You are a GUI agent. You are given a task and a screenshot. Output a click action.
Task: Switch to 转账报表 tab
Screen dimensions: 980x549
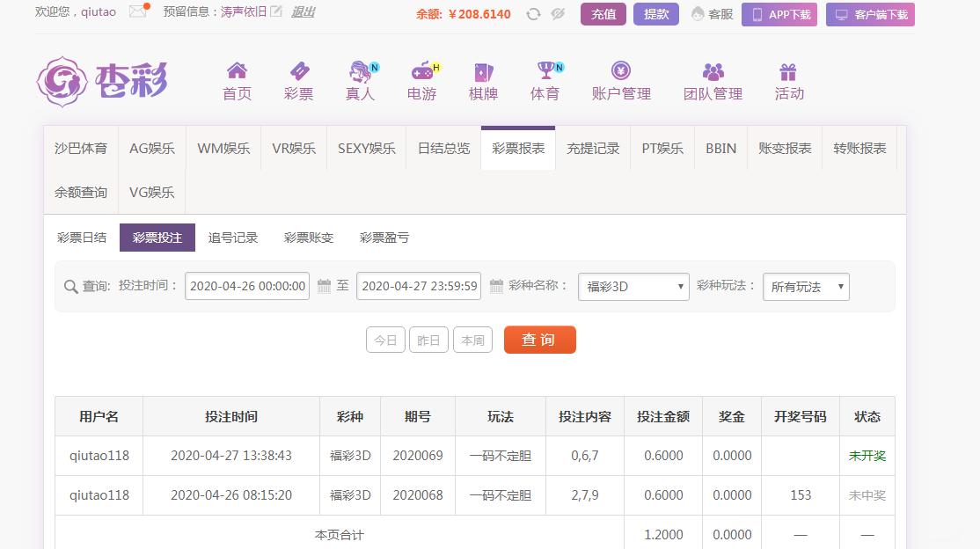859,148
